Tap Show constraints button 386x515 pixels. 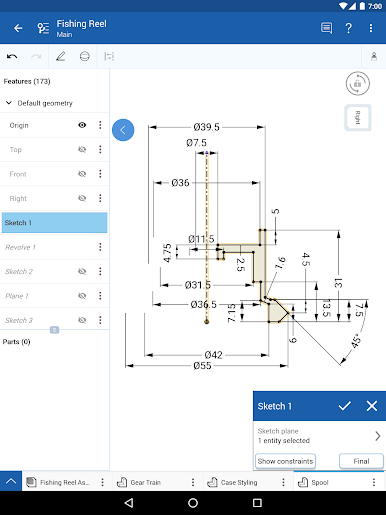coord(285,461)
